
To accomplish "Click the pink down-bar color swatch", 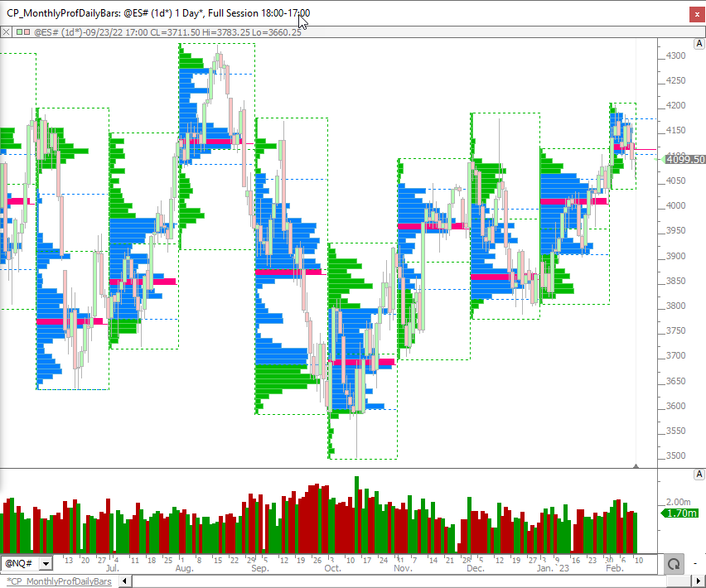I will (x=27, y=32).
